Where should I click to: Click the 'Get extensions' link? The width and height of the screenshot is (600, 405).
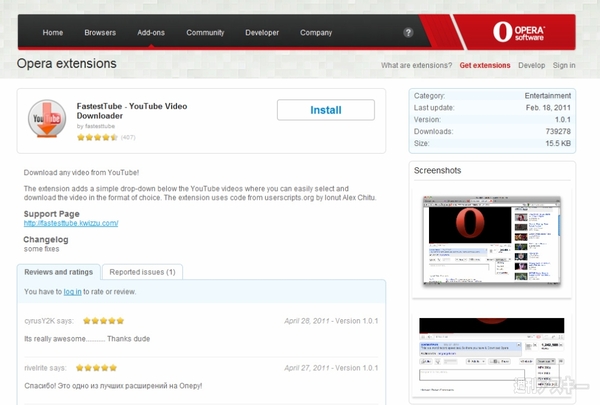click(485, 65)
